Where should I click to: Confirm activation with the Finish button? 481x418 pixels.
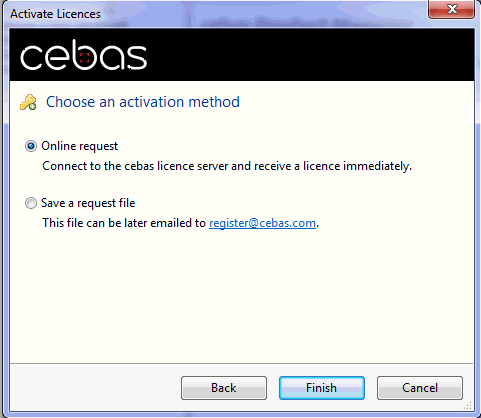click(x=322, y=388)
